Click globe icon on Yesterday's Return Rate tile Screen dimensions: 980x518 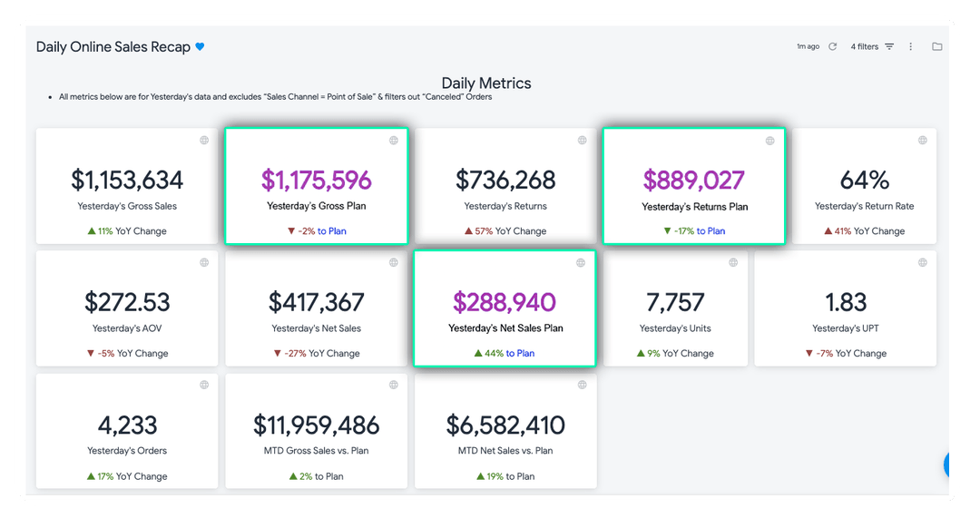coord(923,140)
